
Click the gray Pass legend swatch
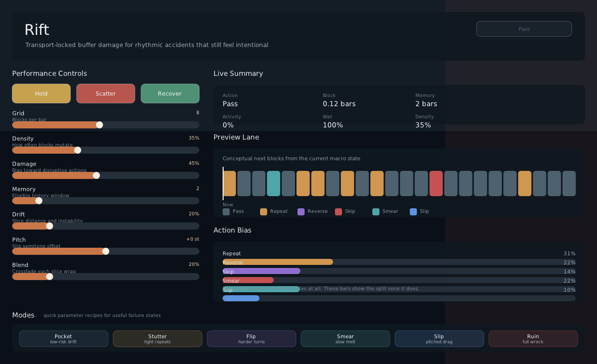coord(226,212)
